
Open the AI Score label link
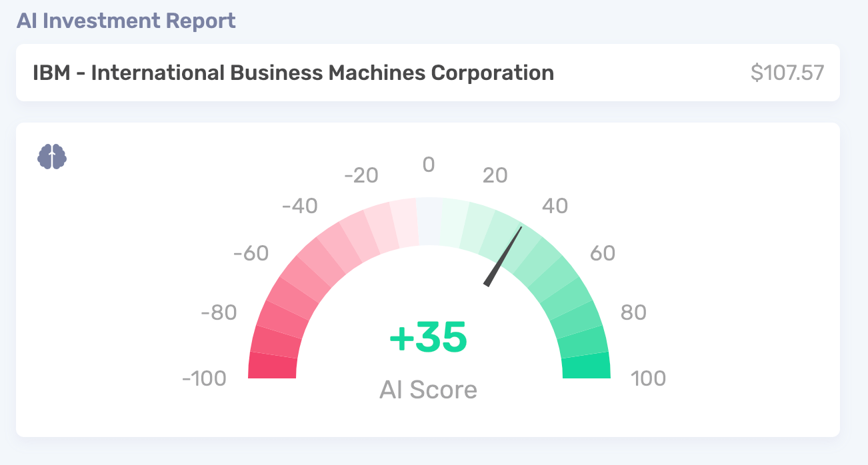click(429, 389)
